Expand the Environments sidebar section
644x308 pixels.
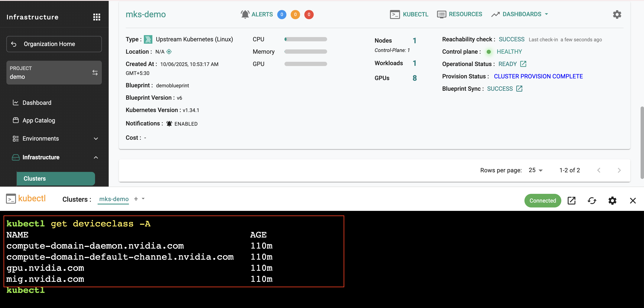point(96,139)
